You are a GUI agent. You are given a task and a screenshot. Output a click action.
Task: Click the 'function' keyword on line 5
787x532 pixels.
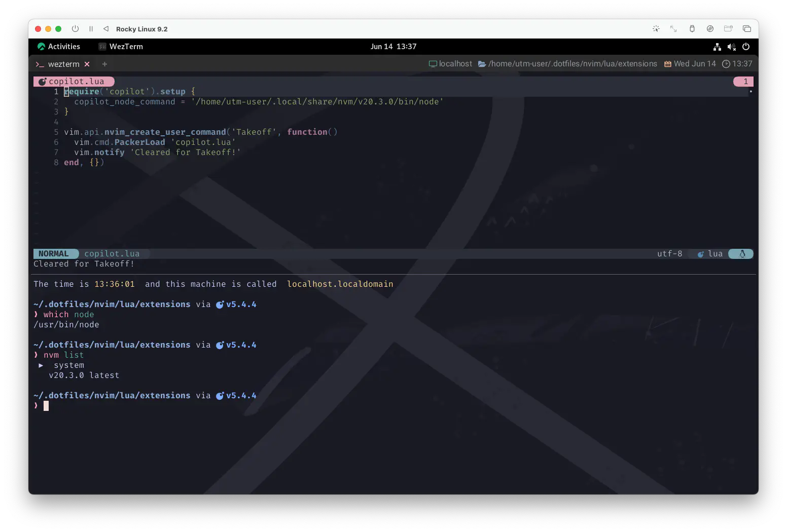click(x=307, y=132)
